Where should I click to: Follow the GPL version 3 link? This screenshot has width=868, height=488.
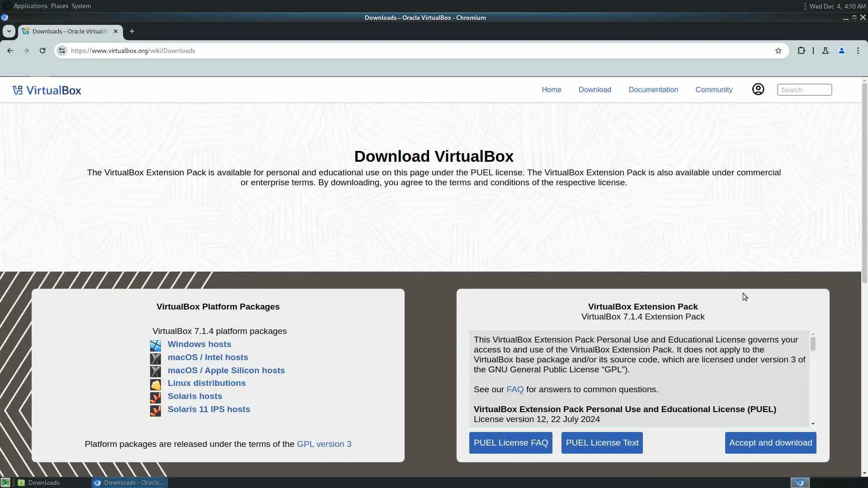[324, 444]
